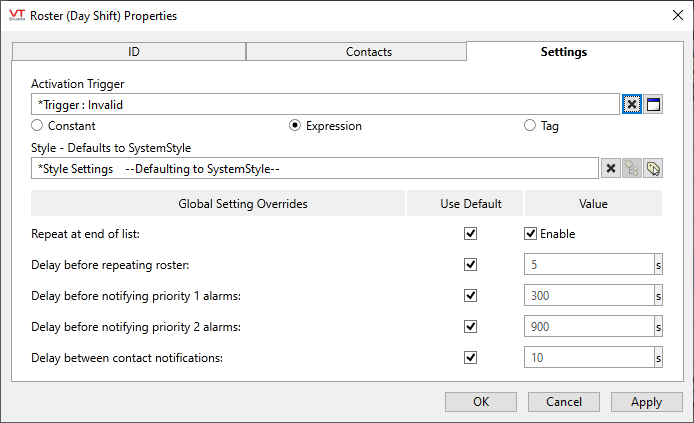Clear the Activation Trigger expression

click(x=632, y=105)
